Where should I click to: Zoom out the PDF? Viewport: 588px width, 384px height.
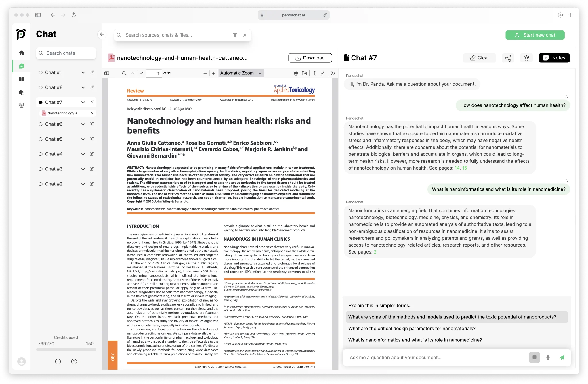click(205, 73)
